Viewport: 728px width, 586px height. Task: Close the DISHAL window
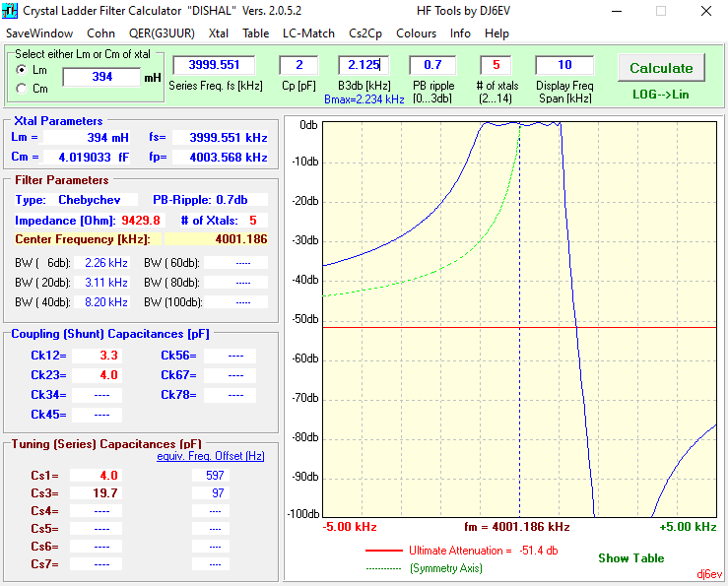(706, 11)
